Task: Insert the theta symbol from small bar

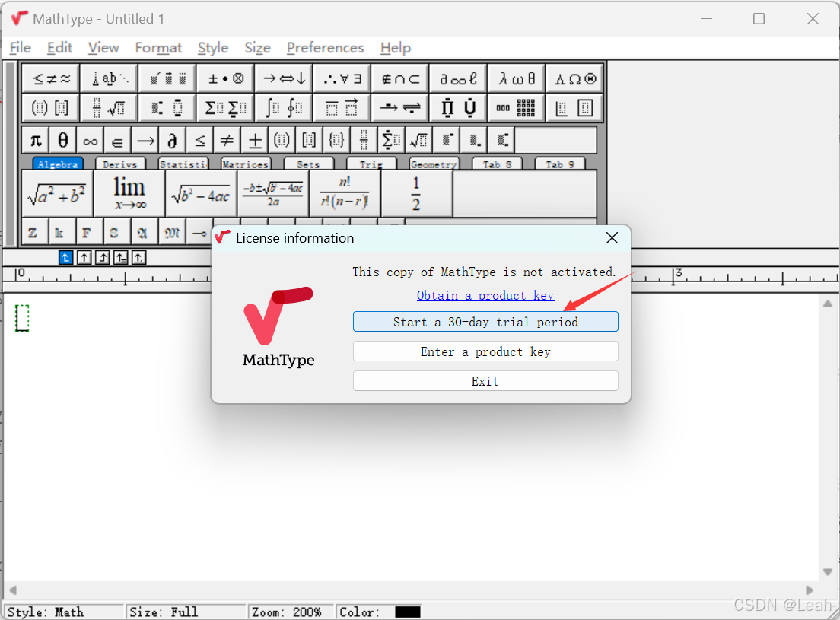Action: 63,140
